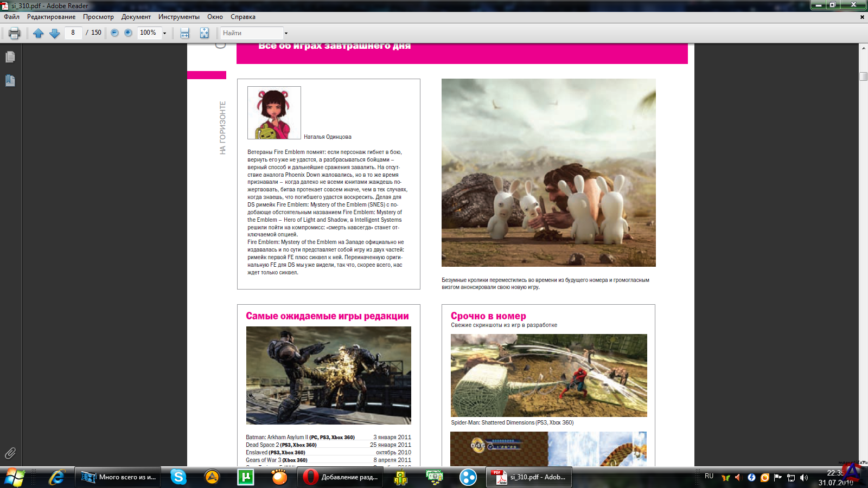Image resolution: width=868 pixels, height=488 pixels.
Task: Open the Bookmarks panel
Action: point(10,81)
